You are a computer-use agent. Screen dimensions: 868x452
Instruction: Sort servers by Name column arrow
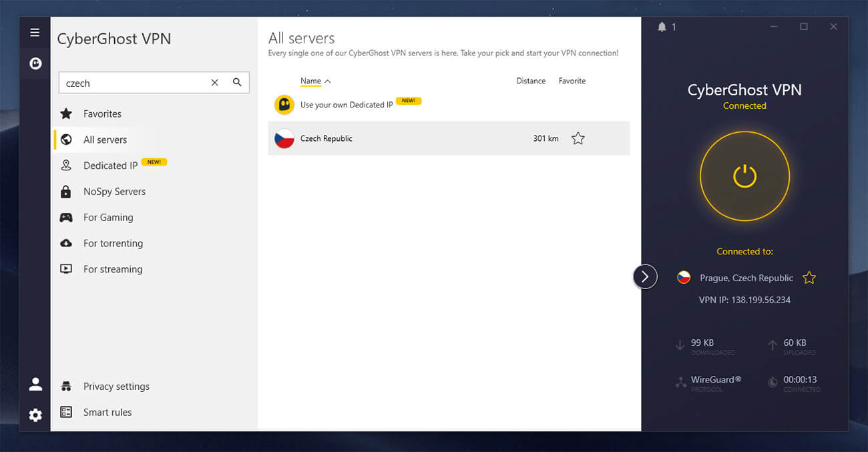tap(327, 81)
